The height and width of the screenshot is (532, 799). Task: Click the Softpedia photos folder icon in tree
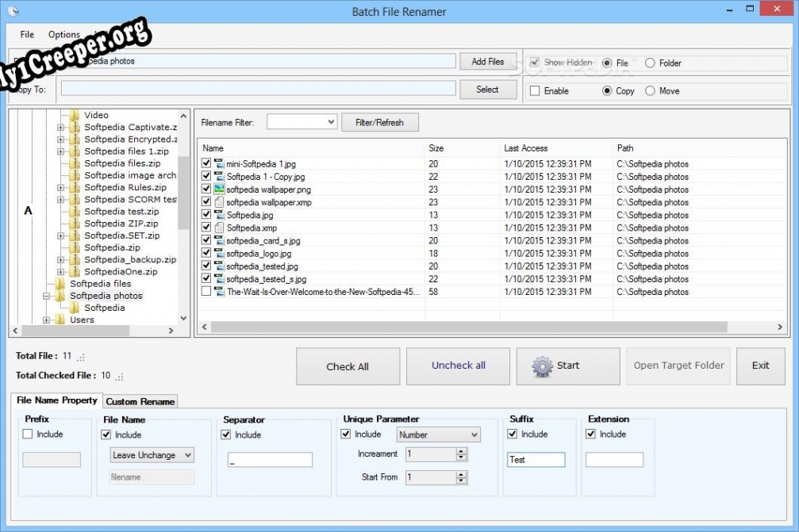pos(60,296)
